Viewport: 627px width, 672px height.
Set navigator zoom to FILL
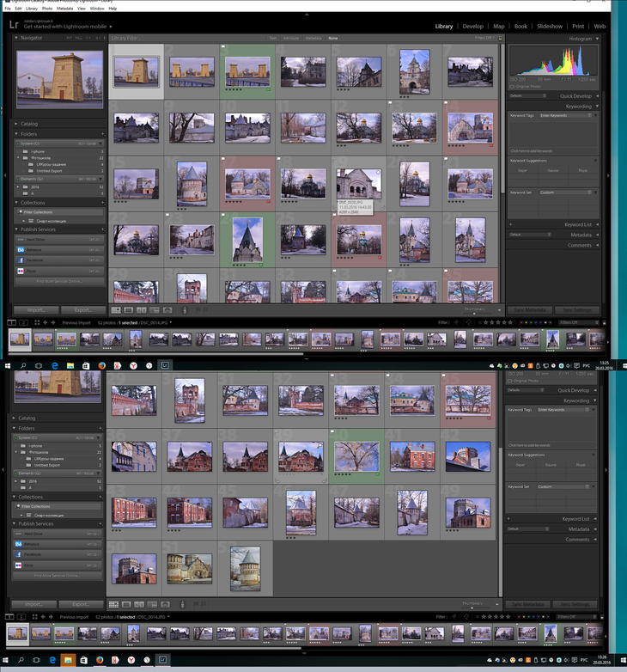[x=79, y=38]
